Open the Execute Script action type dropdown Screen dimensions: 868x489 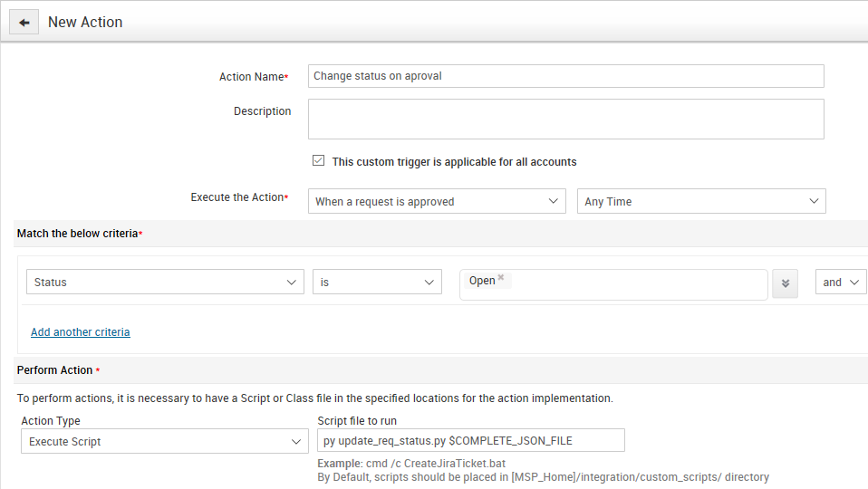tap(165, 441)
